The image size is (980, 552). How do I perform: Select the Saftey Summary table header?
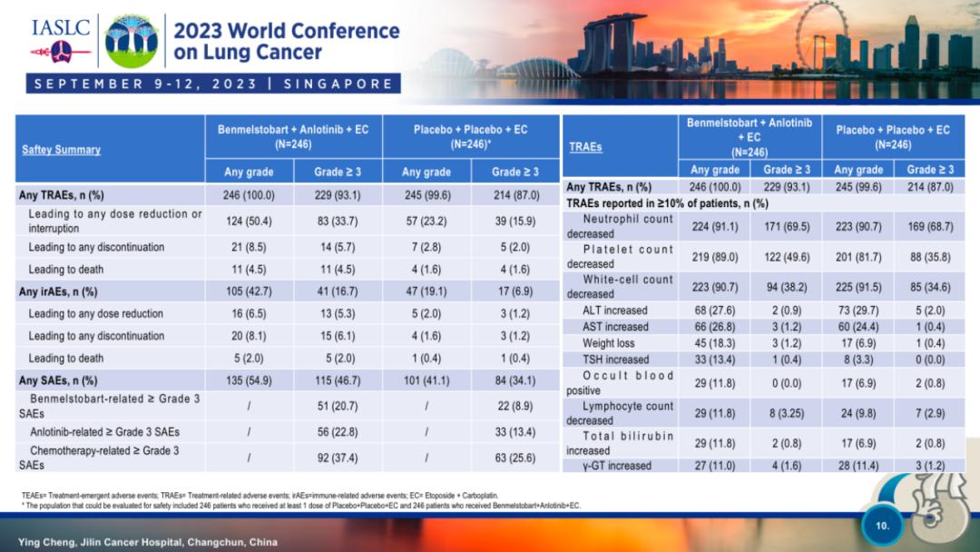pyautogui.click(x=61, y=149)
